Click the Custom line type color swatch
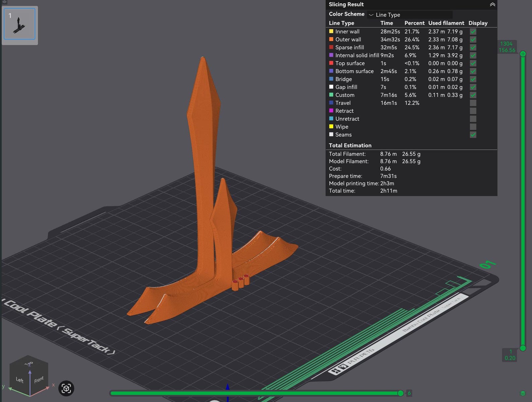The image size is (532, 402). (x=331, y=95)
